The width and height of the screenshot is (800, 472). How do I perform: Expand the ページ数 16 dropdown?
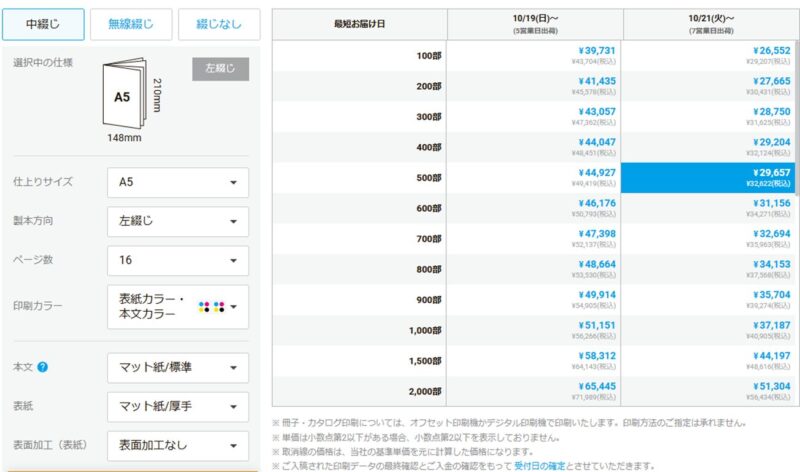coord(177,261)
